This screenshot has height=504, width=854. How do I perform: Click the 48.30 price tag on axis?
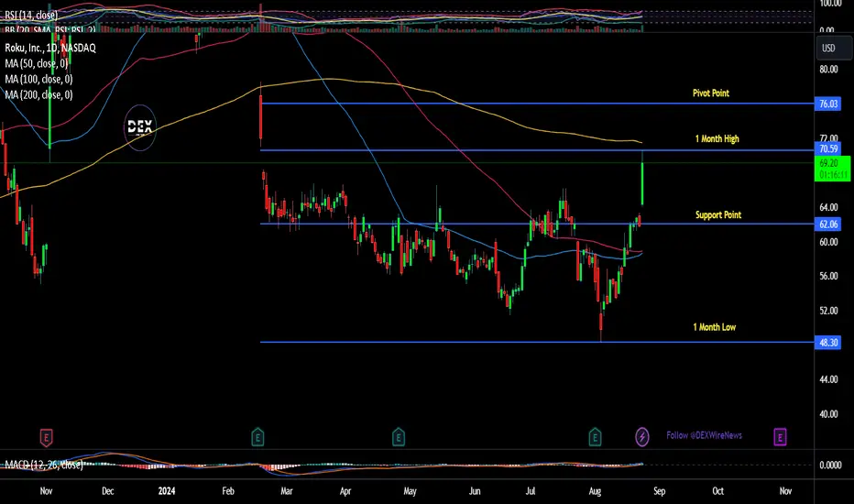(827, 342)
